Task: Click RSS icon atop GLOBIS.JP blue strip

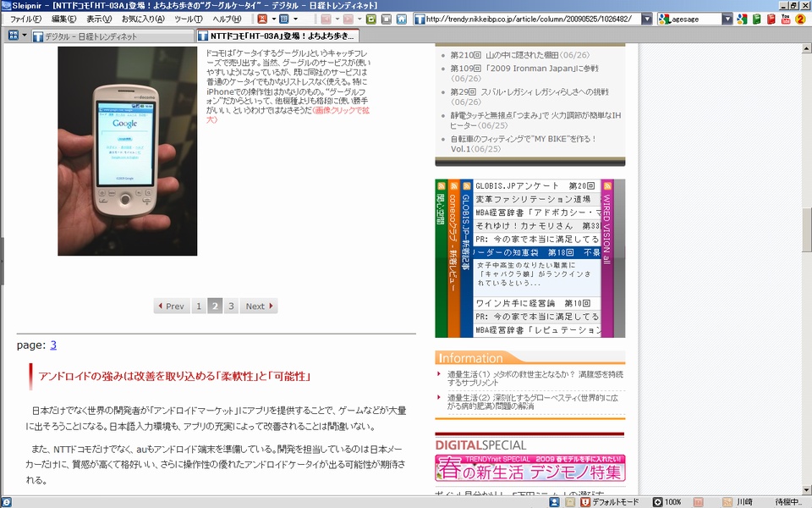Action: click(x=467, y=186)
